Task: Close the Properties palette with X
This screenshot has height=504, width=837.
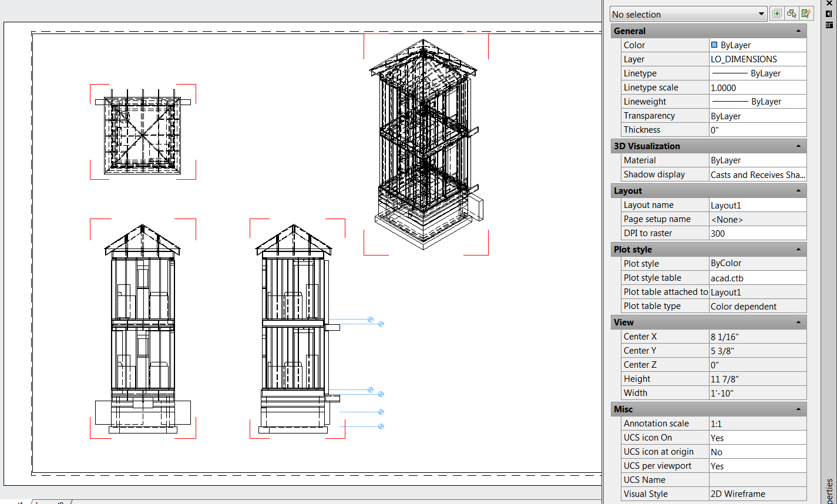Action: pyautogui.click(x=829, y=3)
